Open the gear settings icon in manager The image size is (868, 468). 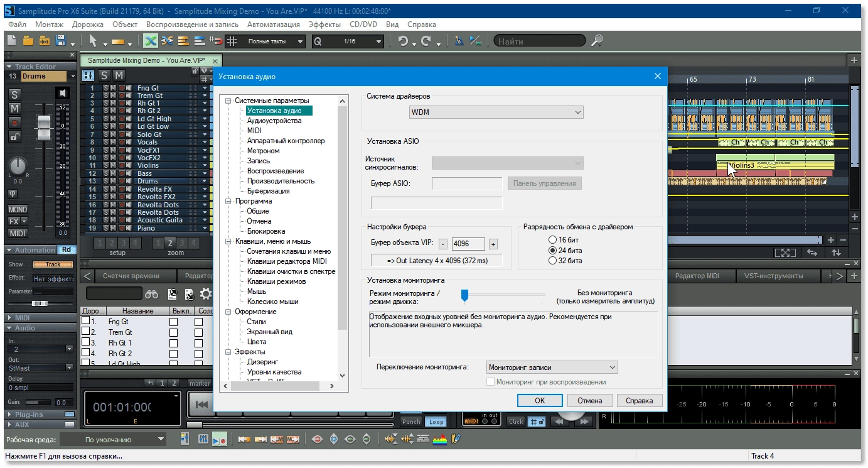click(x=206, y=294)
